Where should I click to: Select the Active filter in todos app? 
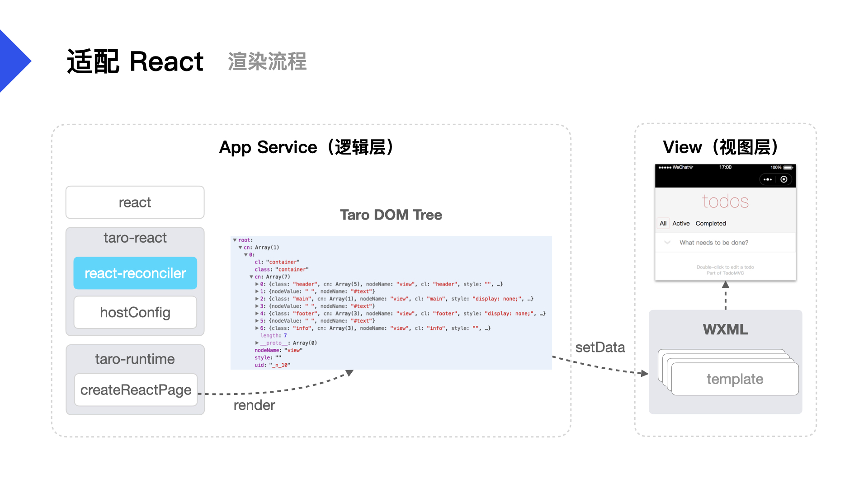click(x=681, y=223)
